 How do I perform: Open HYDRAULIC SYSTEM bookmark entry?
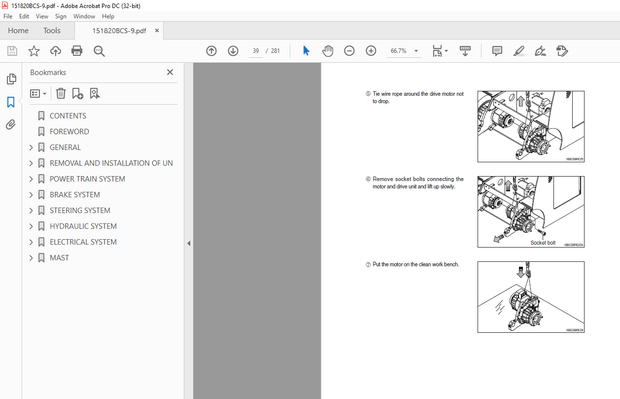(x=83, y=226)
